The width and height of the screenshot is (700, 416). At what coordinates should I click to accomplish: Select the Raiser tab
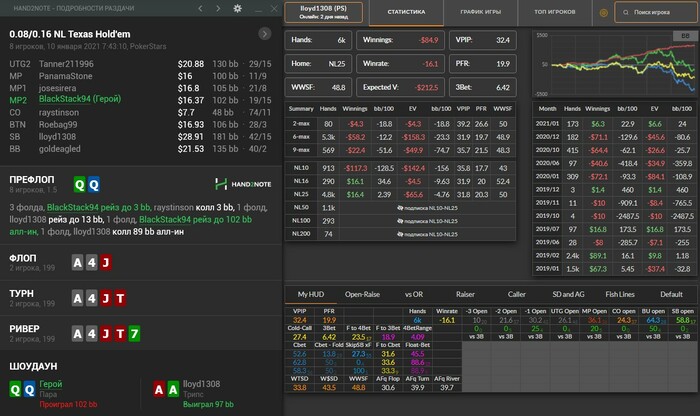point(465,294)
